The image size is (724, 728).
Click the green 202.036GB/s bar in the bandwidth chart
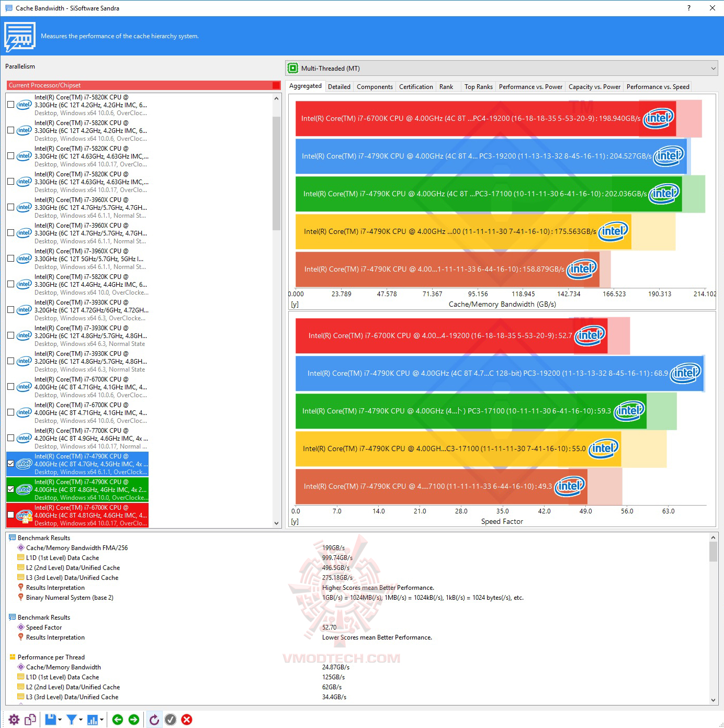[489, 194]
